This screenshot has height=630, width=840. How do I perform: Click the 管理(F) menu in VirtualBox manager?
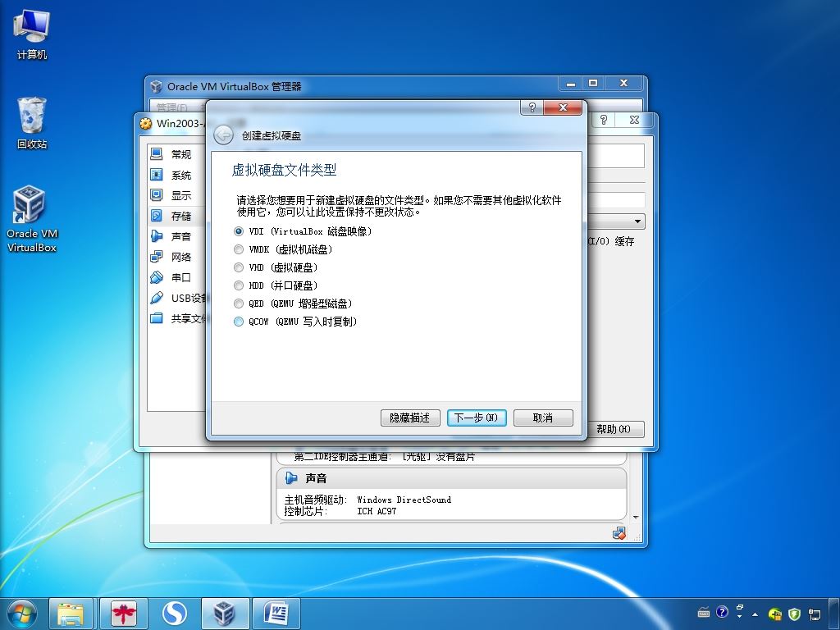click(x=172, y=107)
